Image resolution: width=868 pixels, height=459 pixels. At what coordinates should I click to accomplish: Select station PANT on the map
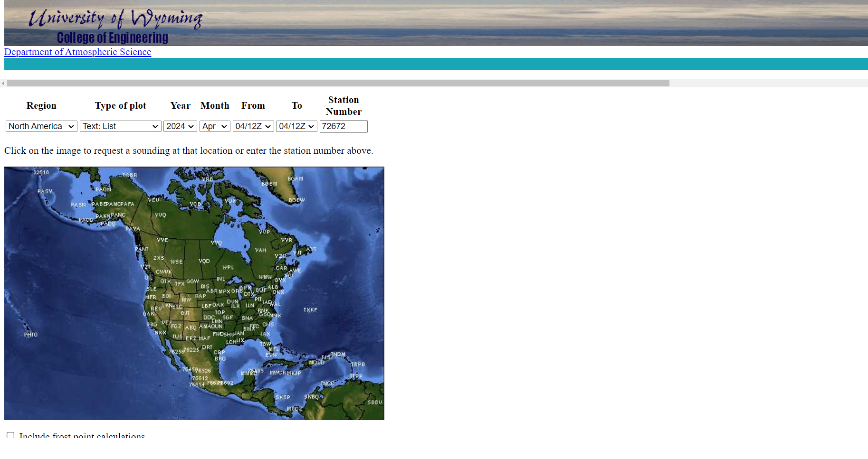coord(142,249)
